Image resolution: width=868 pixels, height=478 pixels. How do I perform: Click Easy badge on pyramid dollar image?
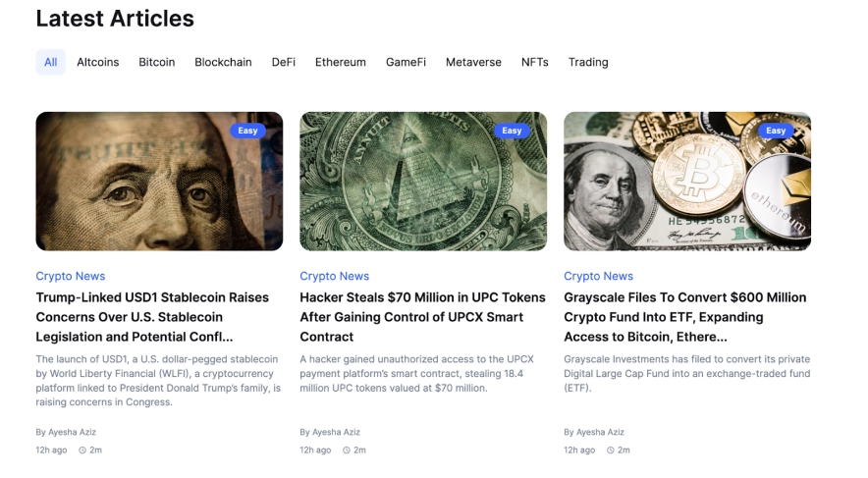(x=512, y=131)
